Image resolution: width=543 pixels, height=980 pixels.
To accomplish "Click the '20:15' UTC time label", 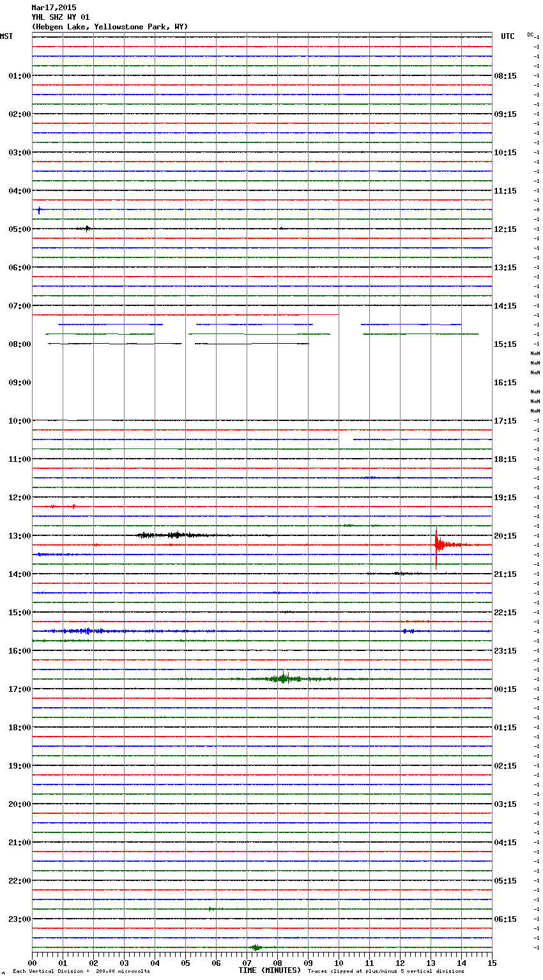I will [x=505, y=536].
